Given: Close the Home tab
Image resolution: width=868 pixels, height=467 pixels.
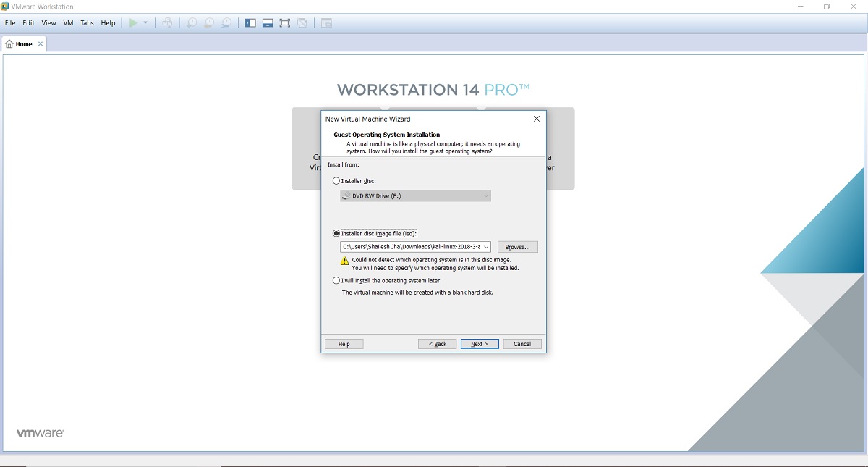Looking at the screenshot, I should click(x=41, y=44).
